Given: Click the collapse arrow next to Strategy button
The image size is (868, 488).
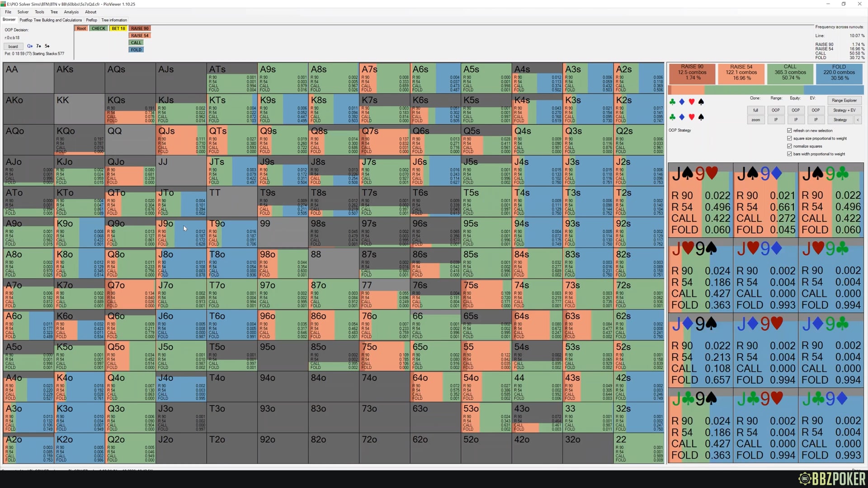Looking at the screenshot, I should tap(858, 120).
